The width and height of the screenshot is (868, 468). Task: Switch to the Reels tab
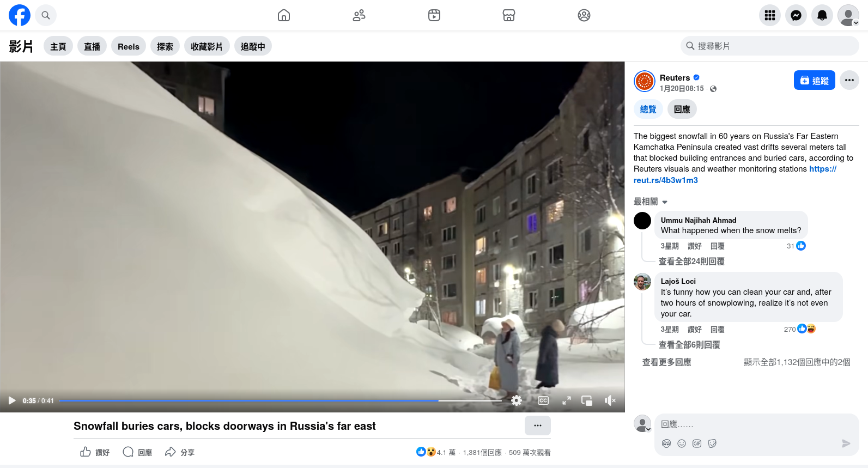(129, 46)
